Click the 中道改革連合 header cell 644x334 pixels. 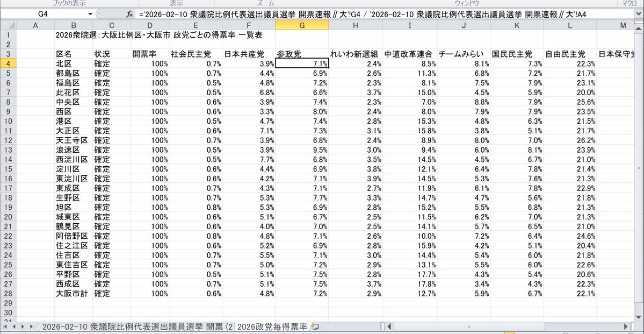point(409,54)
